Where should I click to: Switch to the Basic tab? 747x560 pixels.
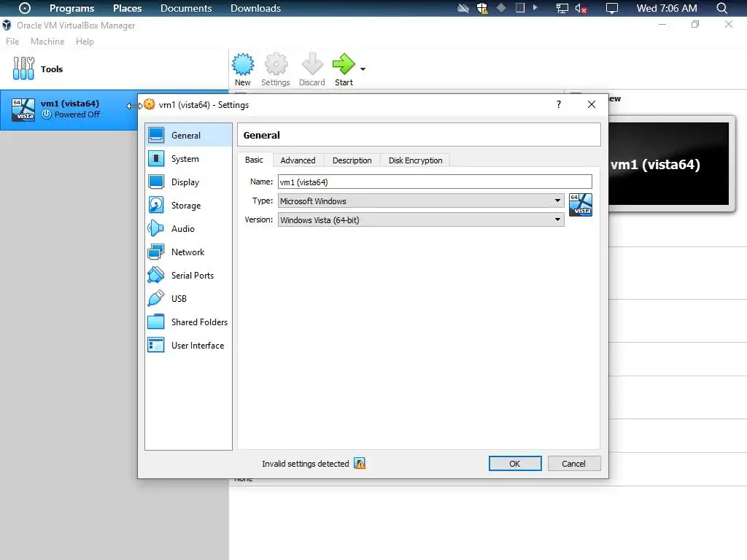254,160
